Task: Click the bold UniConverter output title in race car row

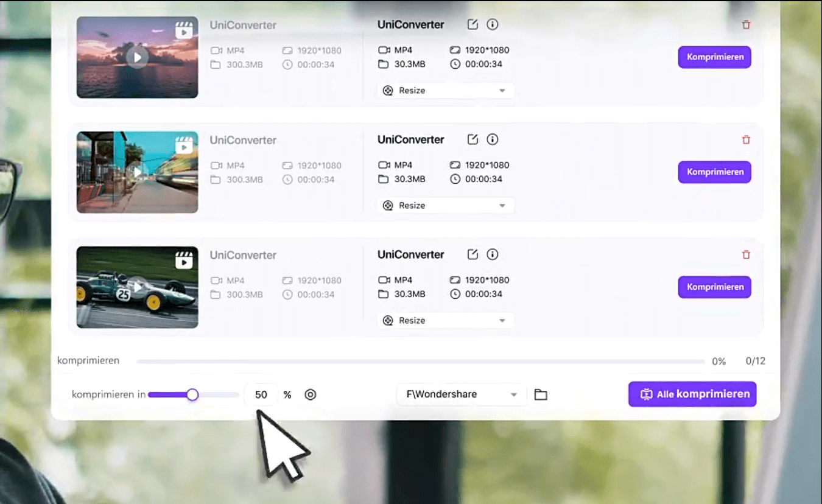Action: tap(411, 255)
